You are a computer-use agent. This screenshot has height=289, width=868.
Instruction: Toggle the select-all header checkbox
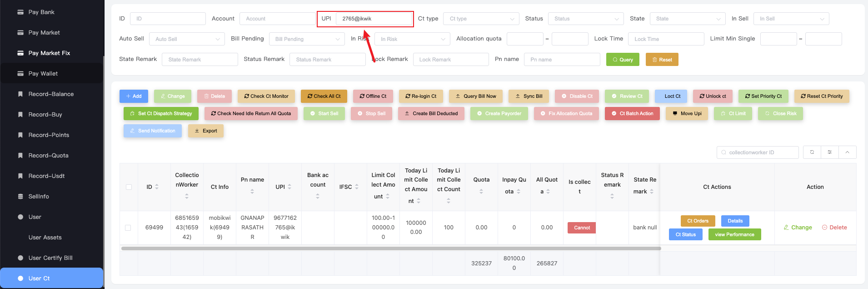[x=129, y=187]
